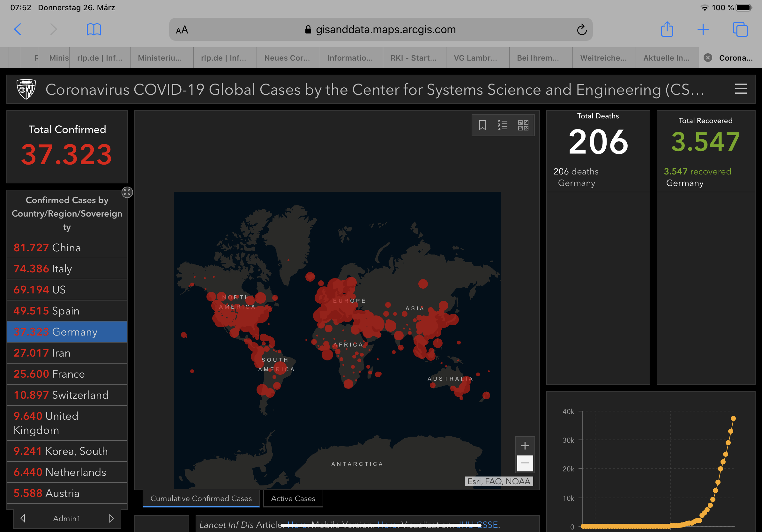Viewport: 762px width, 532px height.
Task: Open the dashboard hamburger menu
Action: tap(741, 89)
